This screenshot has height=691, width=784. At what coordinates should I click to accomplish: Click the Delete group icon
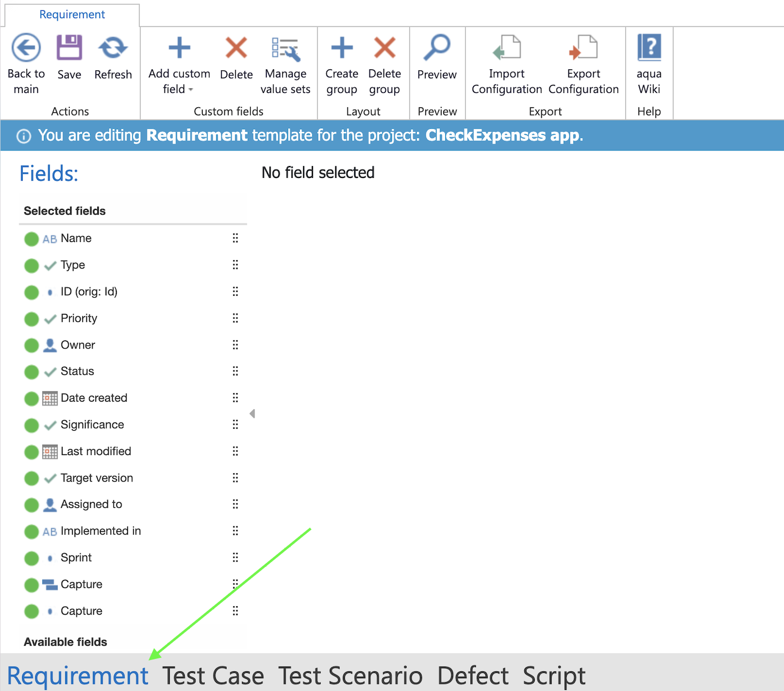click(385, 48)
